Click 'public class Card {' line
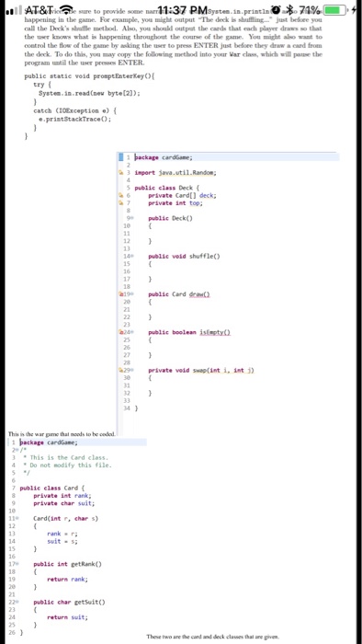This screenshot has width=362, height=644. 52,489
